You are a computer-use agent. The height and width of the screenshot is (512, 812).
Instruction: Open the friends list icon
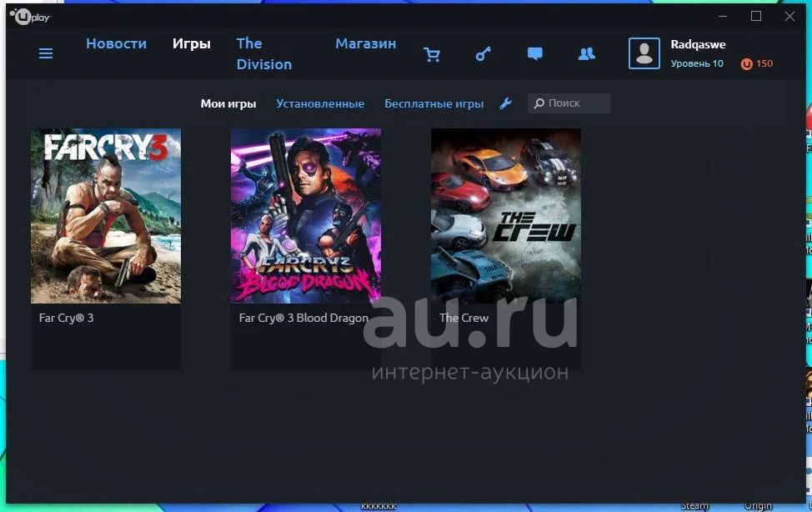tap(587, 54)
